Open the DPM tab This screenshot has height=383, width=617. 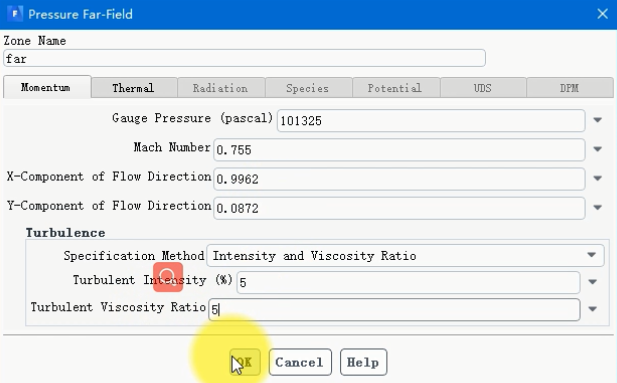(x=569, y=88)
